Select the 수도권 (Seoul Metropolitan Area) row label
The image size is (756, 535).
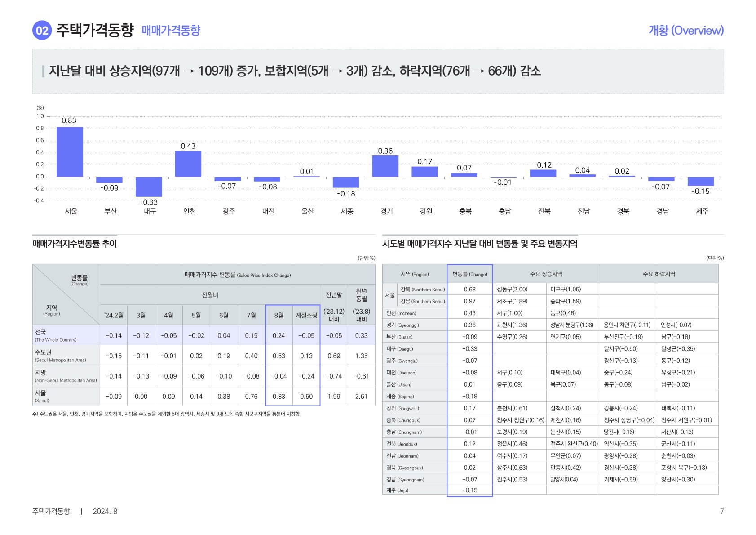[x=66, y=356]
